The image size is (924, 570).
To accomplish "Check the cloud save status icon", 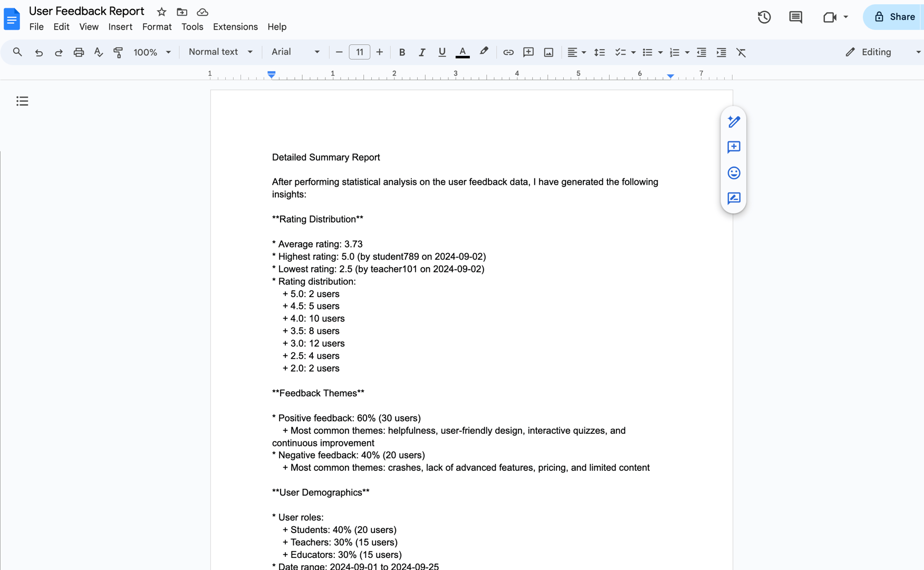I will point(203,12).
